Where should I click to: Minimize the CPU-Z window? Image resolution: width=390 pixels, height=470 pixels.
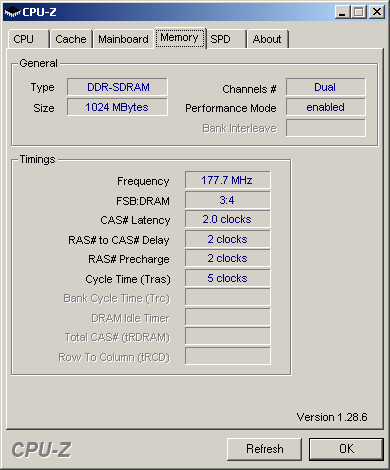(x=342, y=12)
